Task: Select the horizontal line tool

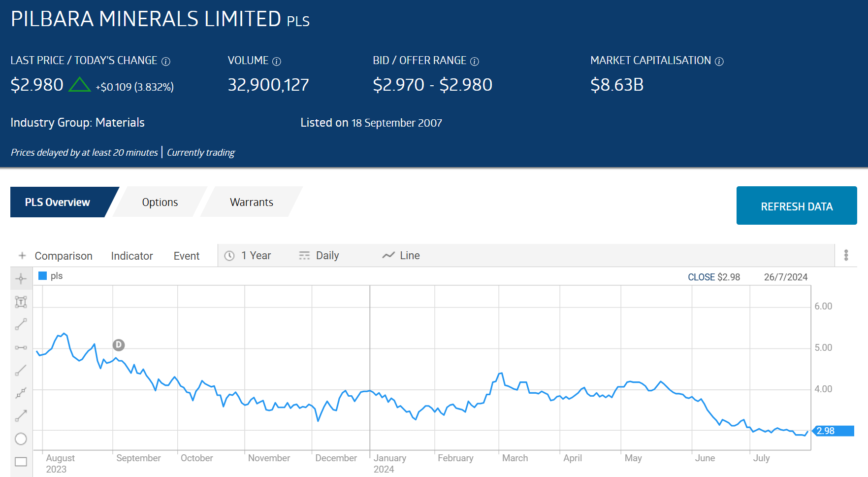Action: point(21,347)
